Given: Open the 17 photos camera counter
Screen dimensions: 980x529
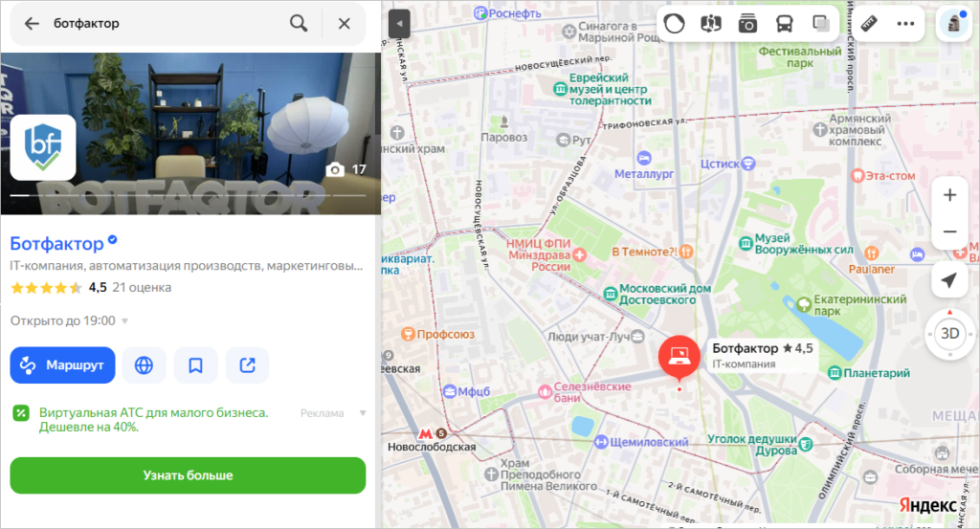Looking at the screenshot, I should (x=345, y=169).
